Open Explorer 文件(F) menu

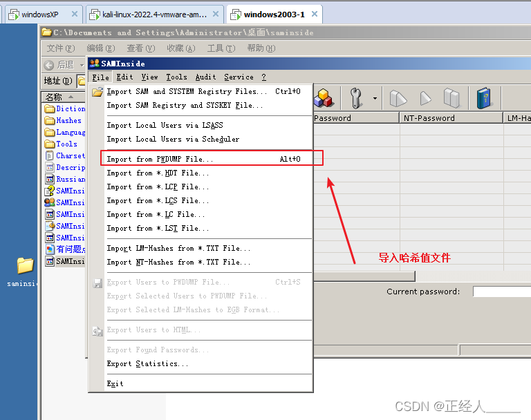click(61, 48)
